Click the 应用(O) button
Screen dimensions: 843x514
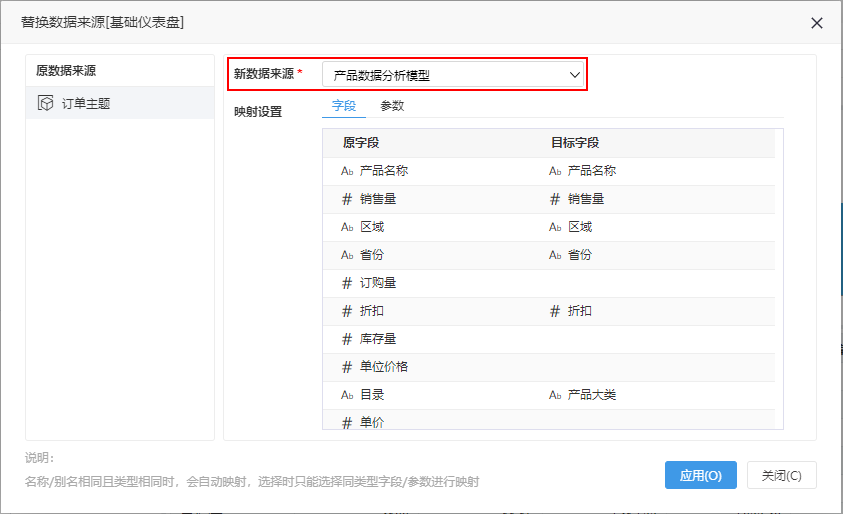[701, 475]
